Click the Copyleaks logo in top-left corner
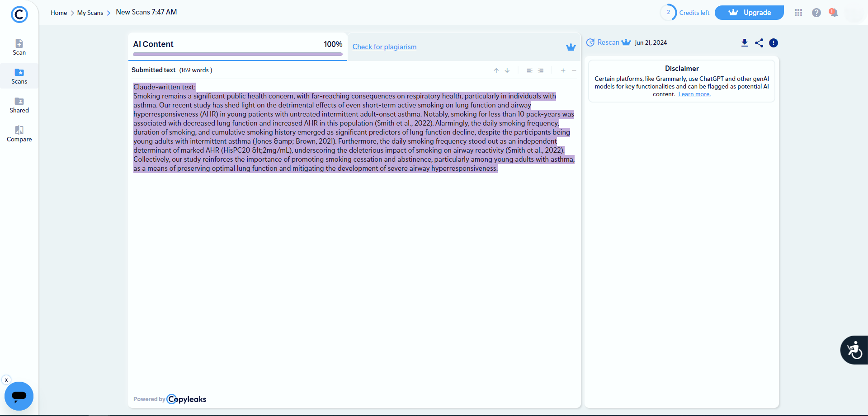Image resolution: width=868 pixels, height=416 pixels. click(x=19, y=14)
